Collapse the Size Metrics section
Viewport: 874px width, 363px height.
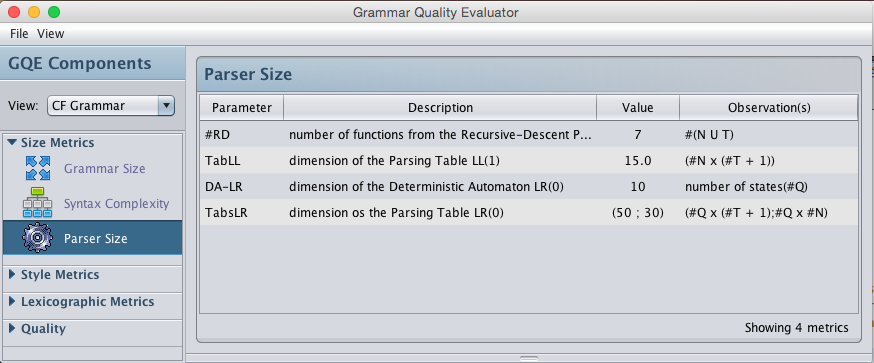click(12, 143)
